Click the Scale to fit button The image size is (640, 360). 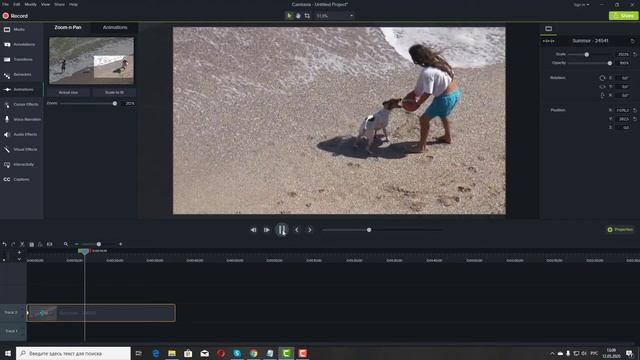[x=114, y=93]
